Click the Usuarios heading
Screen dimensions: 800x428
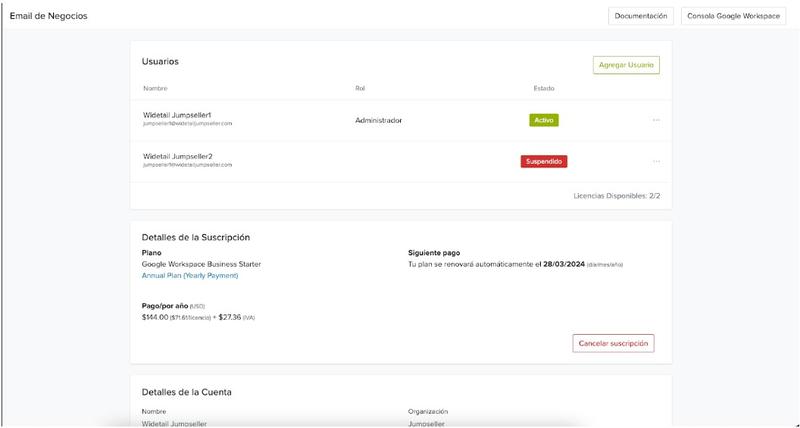coord(160,61)
